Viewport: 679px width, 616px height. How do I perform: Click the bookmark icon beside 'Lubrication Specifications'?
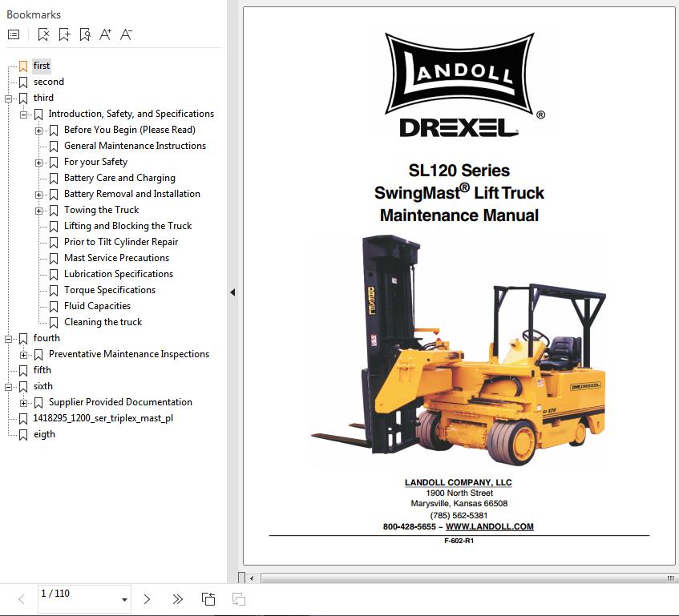coord(54,274)
